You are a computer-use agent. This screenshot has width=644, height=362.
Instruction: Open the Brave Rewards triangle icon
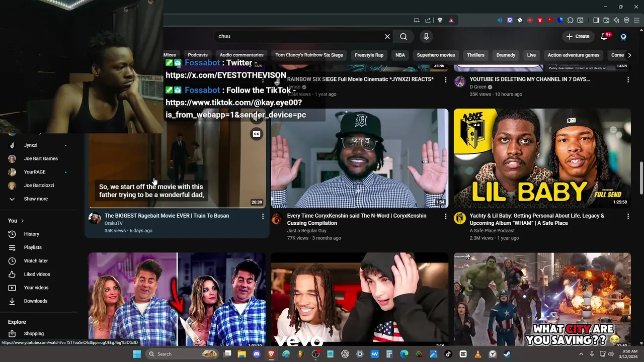(451, 20)
